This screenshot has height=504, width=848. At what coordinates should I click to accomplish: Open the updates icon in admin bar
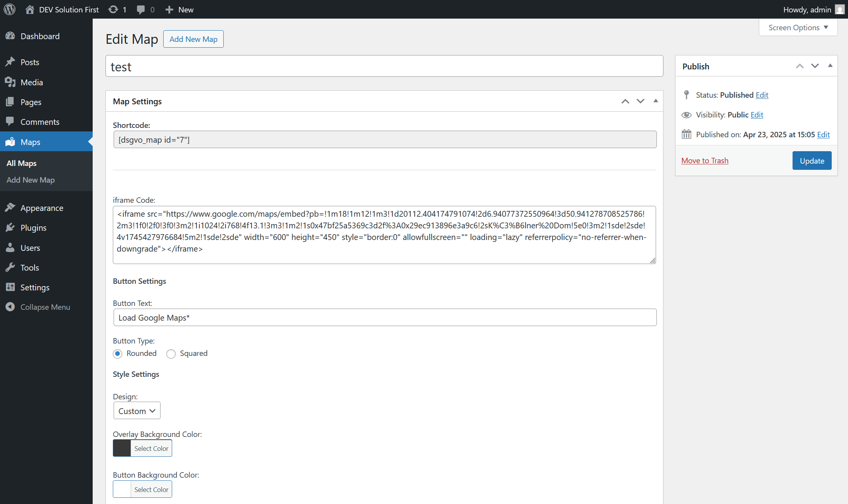point(113,9)
